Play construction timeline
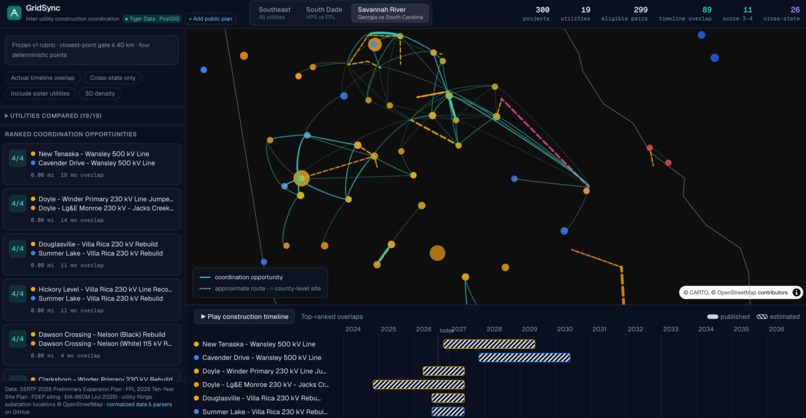 coord(244,317)
